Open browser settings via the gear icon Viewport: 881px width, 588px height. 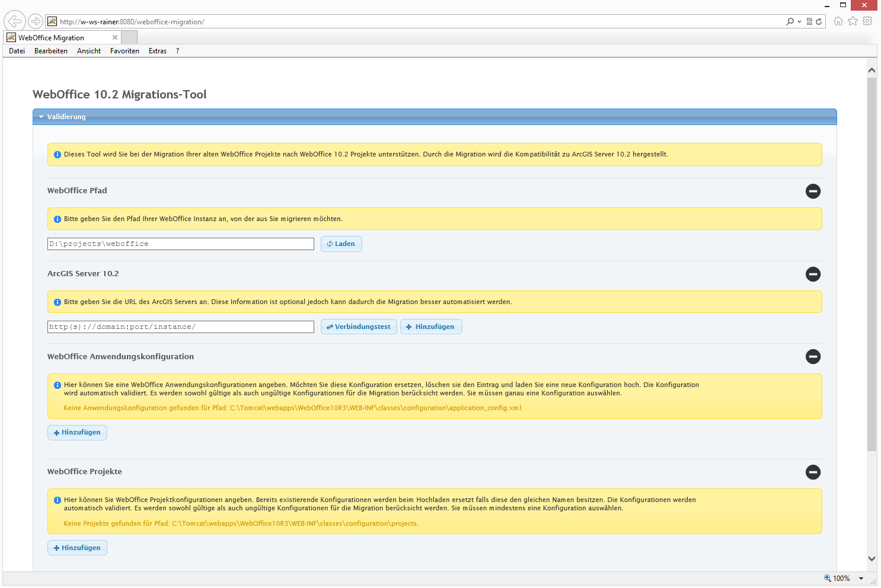tap(867, 21)
